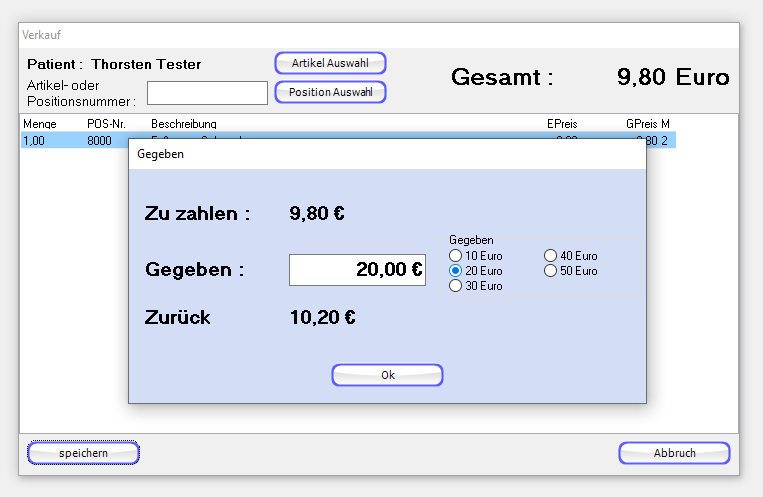763x497 pixels.
Task: Confirm payment with the Ok button
Action: (387, 375)
